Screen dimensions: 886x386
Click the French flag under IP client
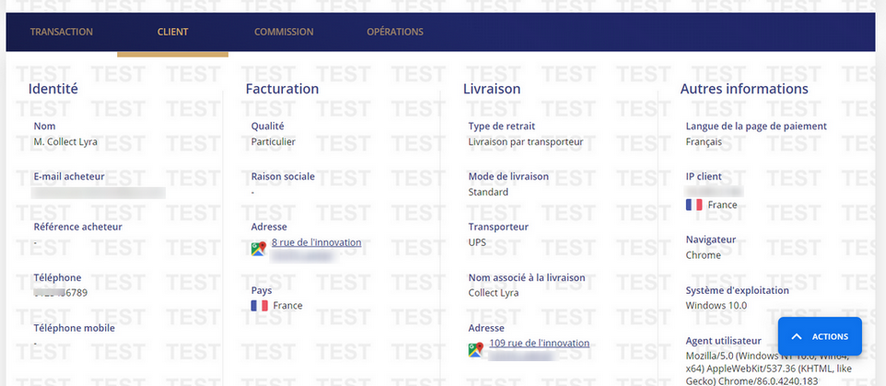(x=694, y=205)
